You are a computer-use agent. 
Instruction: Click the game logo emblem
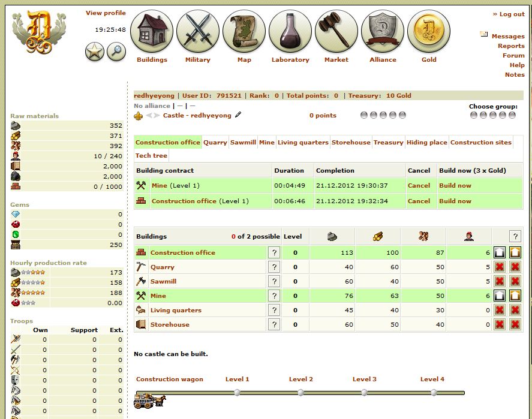click(38, 32)
